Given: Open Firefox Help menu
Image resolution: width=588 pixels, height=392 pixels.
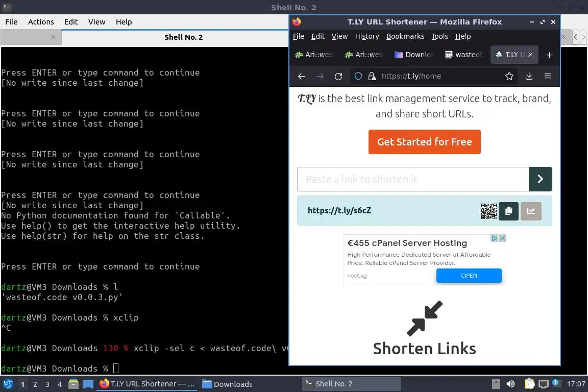Looking at the screenshot, I should [x=463, y=36].
